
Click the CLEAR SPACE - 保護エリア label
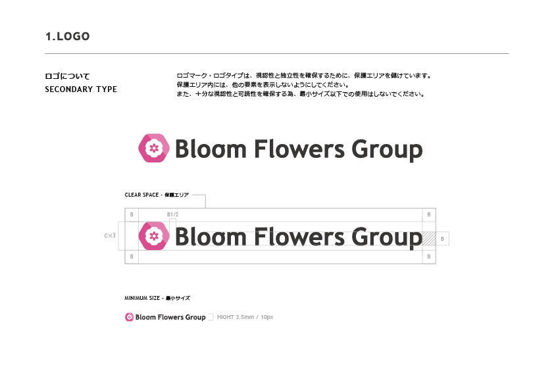pyautogui.click(x=157, y=195)
